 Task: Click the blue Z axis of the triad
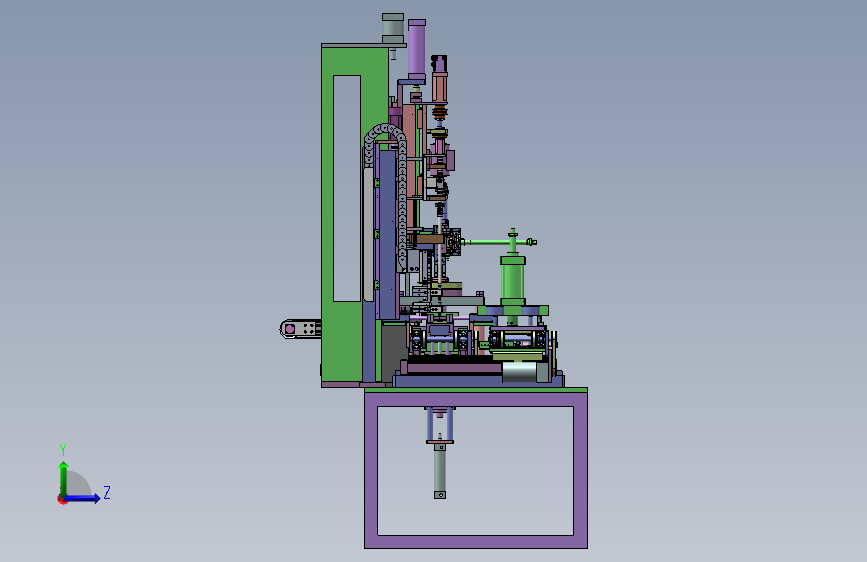(x=83, y=498)
